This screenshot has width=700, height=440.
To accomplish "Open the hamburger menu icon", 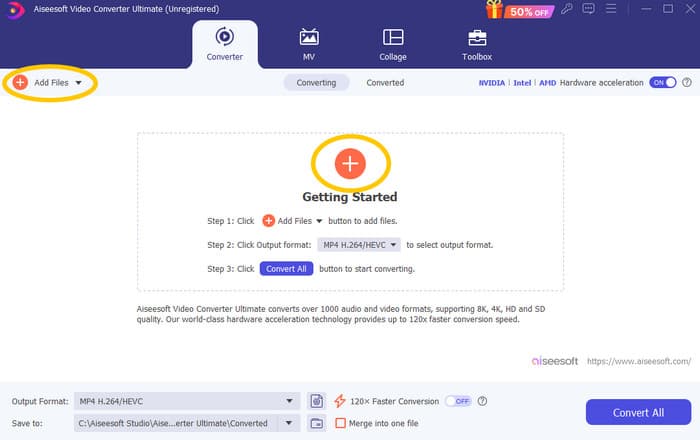I will click(x=611, y=8).
